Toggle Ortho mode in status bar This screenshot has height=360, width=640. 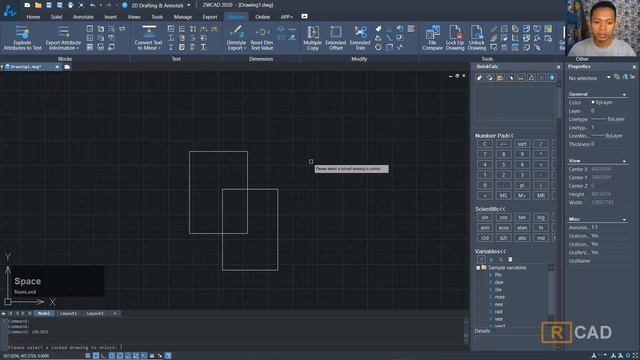(104, 356)
